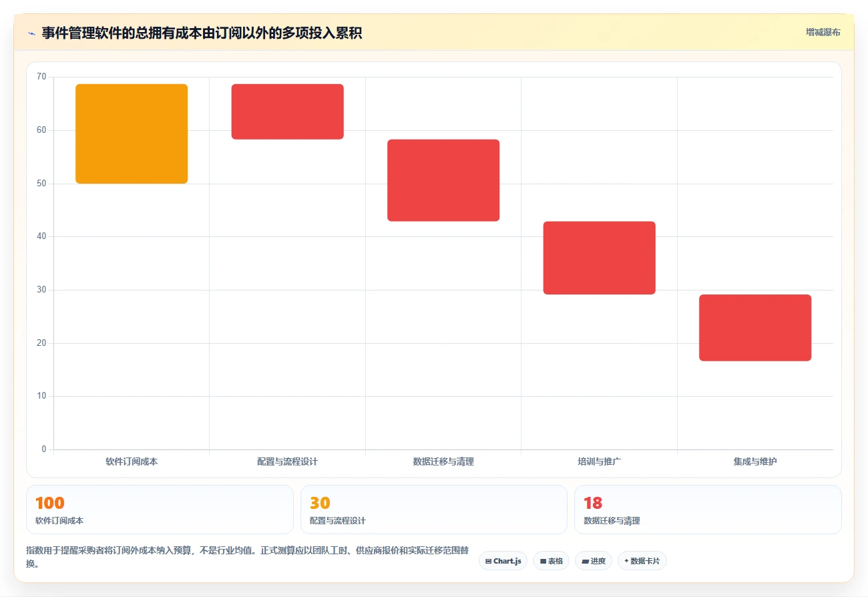The width and height of the screenshot is (868, 597).
Task: Select the 表格 tag chip
Action: point(552,561)
